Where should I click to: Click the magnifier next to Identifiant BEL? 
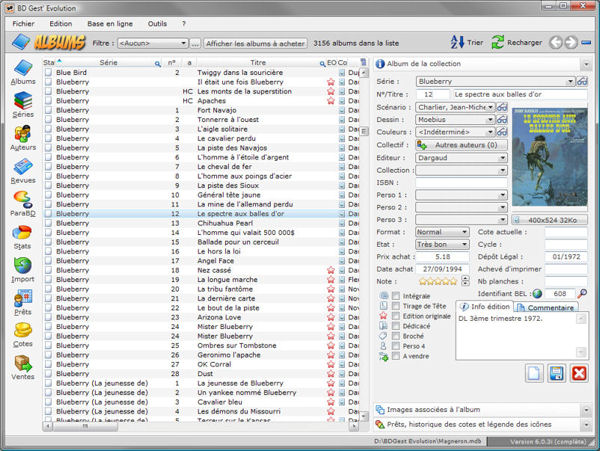click(x=582, y=293)
